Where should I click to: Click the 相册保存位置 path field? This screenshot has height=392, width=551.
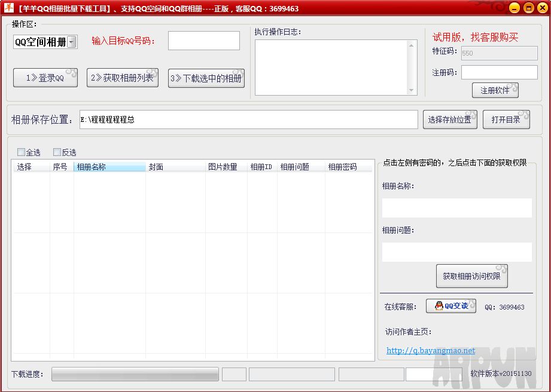click(248, 120)
